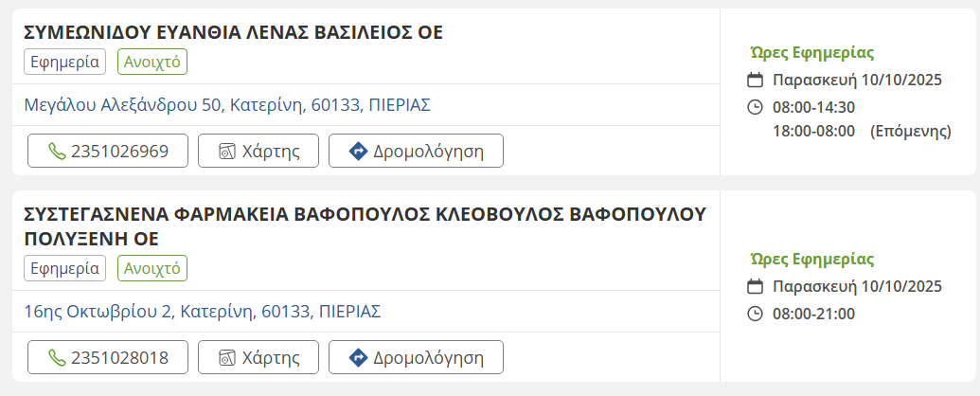This screenshot has width=980, height=396.
Task: Click directions arrow icon for Βαφόπουλος pharmacy
Action: pos(358,357)
